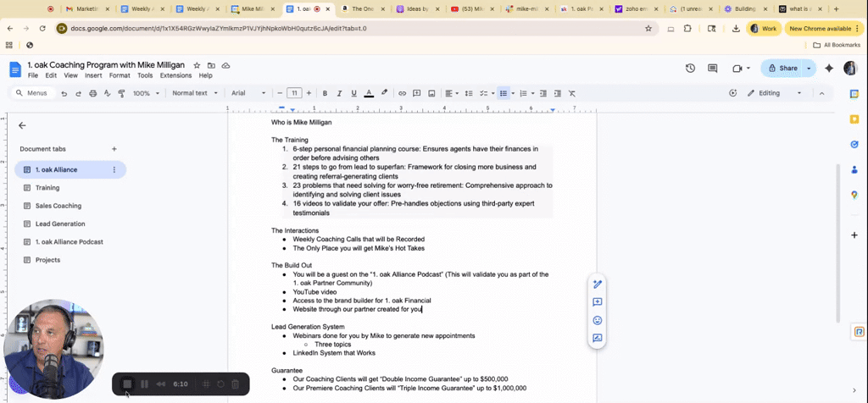Image resolution: width=868 pixels, height=403 pixels.
Task: Select the 1. oak Alliance Podcast tab
Action: [x=70, y=241]
